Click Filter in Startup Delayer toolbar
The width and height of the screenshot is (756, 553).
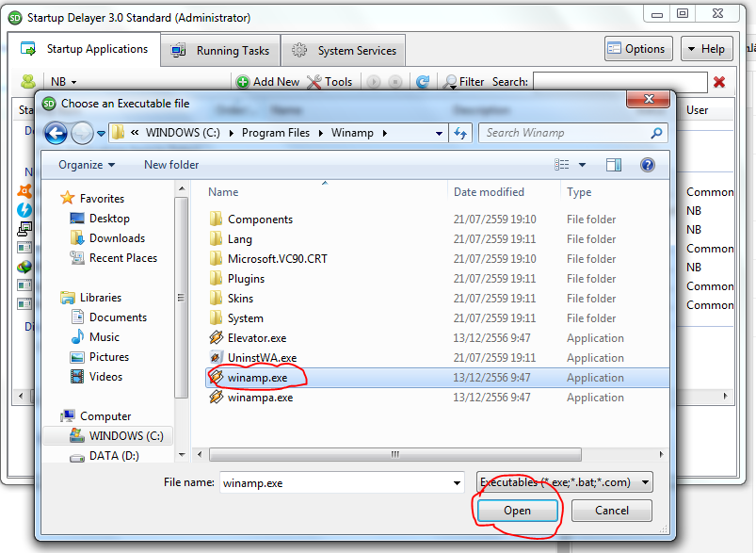click(463, 82)
